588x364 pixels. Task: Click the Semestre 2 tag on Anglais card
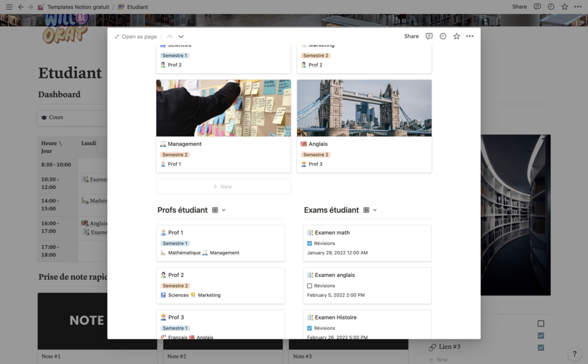tap(316, 154)
